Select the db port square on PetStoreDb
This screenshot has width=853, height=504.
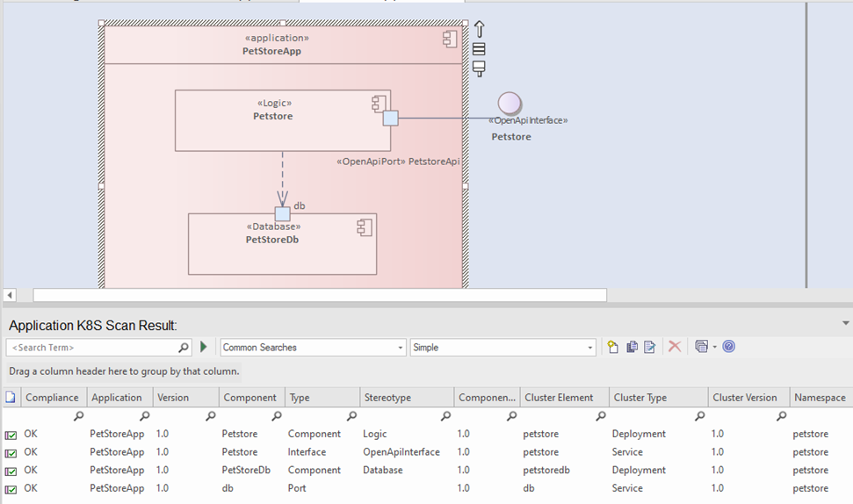point(282,213)
